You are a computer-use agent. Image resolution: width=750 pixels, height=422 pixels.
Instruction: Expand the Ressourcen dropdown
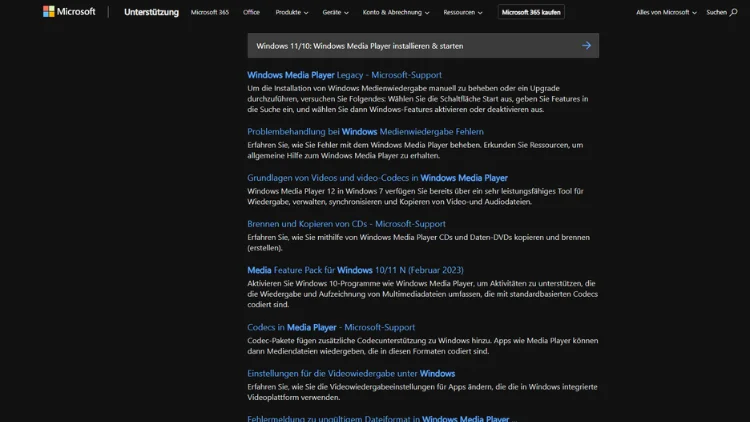tap(463, 12)
